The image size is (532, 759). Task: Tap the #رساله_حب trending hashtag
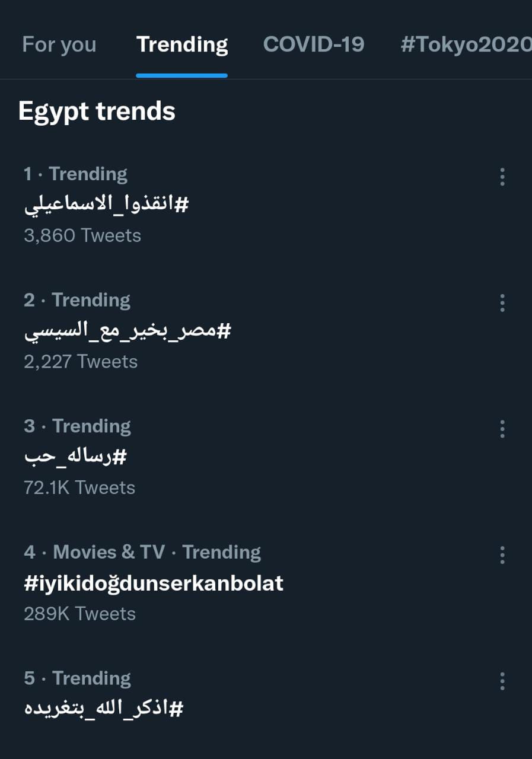pos(75,457)
